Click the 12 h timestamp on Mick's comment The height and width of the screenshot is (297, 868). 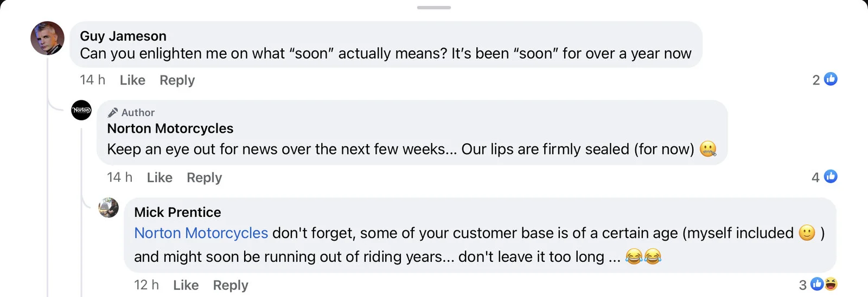click(x=146, y=285)
